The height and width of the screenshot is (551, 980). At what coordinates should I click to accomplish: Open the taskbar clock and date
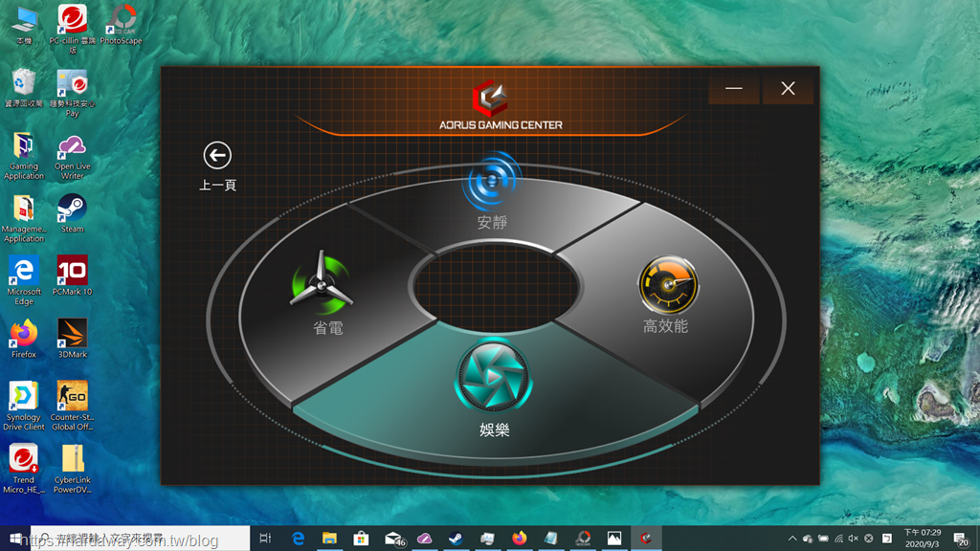tap(923, 539)
